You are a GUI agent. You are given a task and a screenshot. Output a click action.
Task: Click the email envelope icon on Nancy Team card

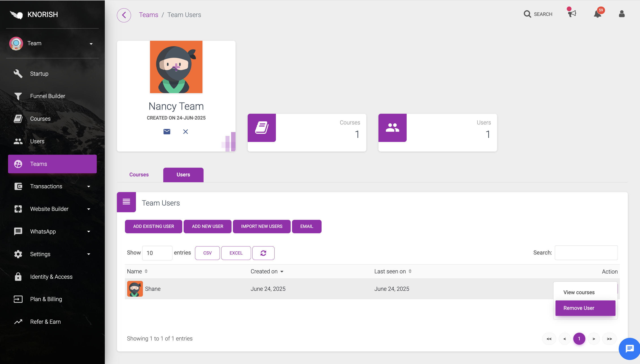[167, 131]
